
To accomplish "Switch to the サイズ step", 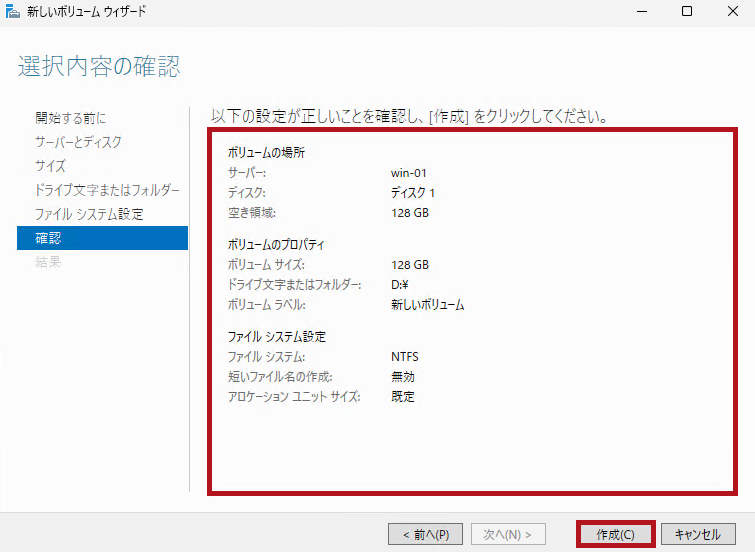I will tap(50, 166).
